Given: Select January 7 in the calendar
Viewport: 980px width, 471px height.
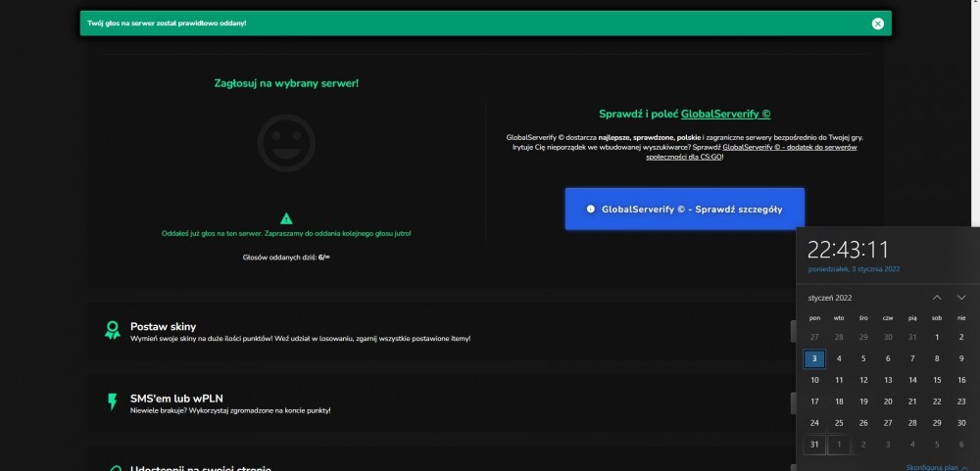Looking at the screenshot, I should [912, 358].
